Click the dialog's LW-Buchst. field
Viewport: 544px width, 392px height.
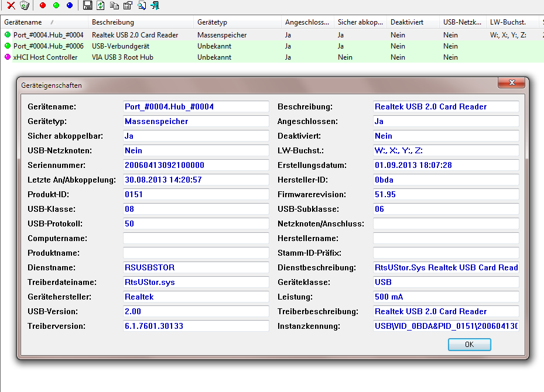pos(446,150)
